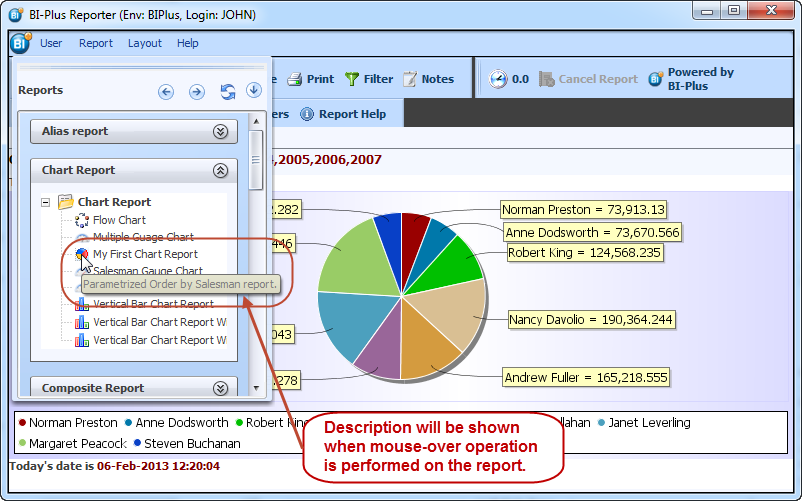Open the Flow Chart report

(x=119, y=220)
